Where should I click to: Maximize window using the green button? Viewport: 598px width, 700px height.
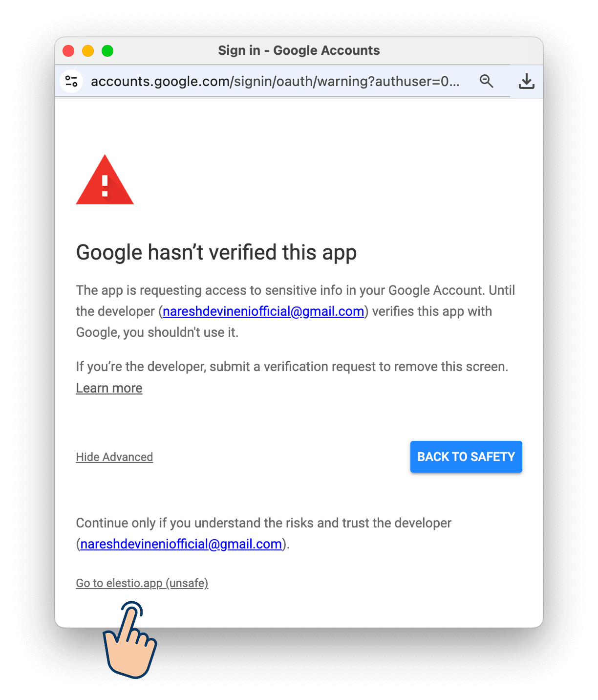pyautogui.click(x=107, y=51)
